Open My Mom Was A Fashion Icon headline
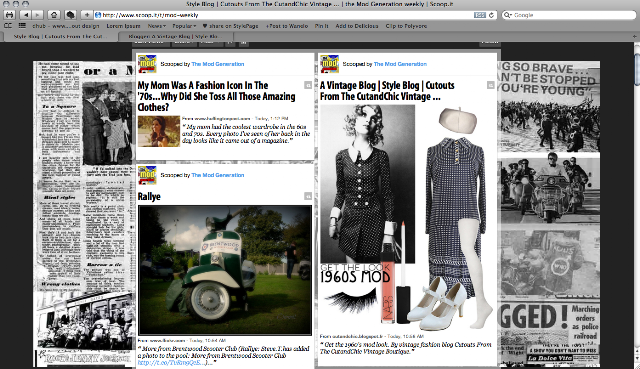Viewport: 640px width, 369px height. click(216, 96)
